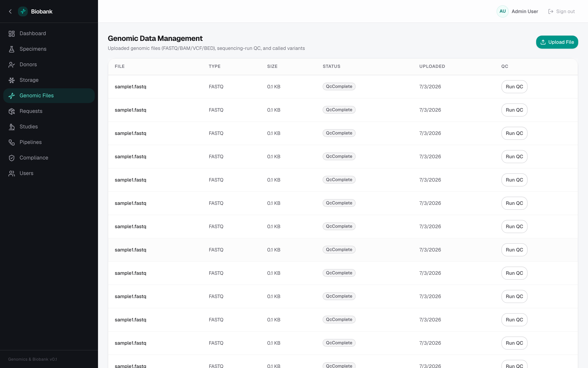Go to Specimens in sidebar
The width and height of the screenshot is (588, 368).
[49, 49]
